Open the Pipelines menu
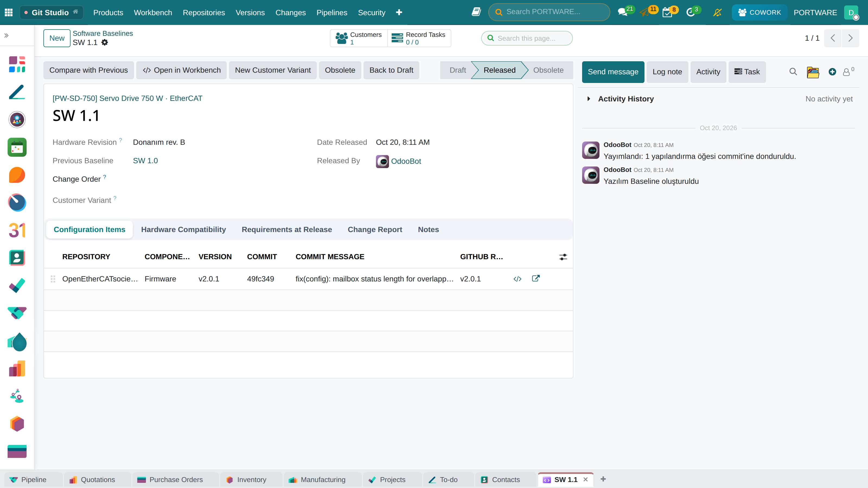868x488 pixels. coord(331,12)
